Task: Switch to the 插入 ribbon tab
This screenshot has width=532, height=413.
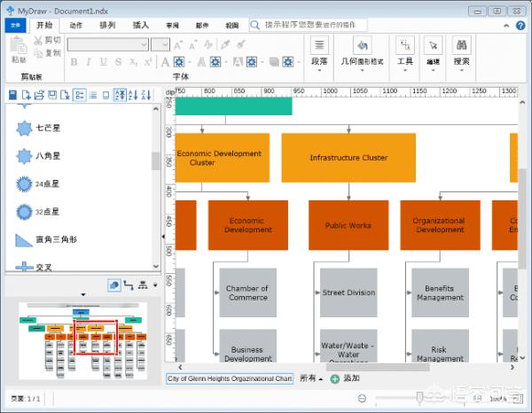Action: [140, 26]
